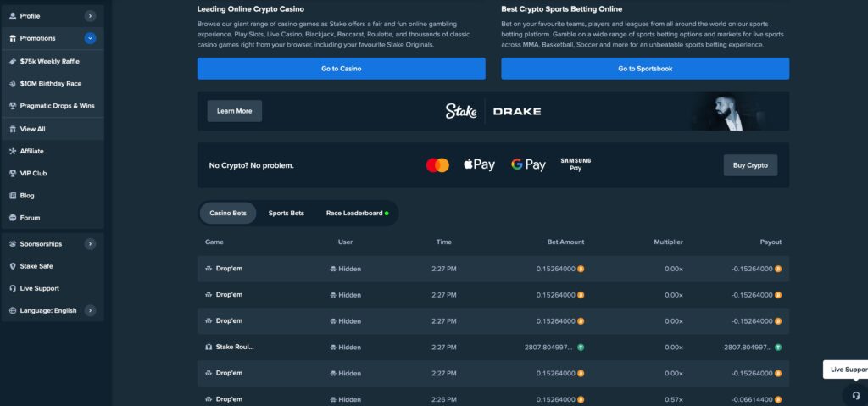Click the Learn More button
The width and height of the screenshot is (868, 406).
click(x=235, y=111)
